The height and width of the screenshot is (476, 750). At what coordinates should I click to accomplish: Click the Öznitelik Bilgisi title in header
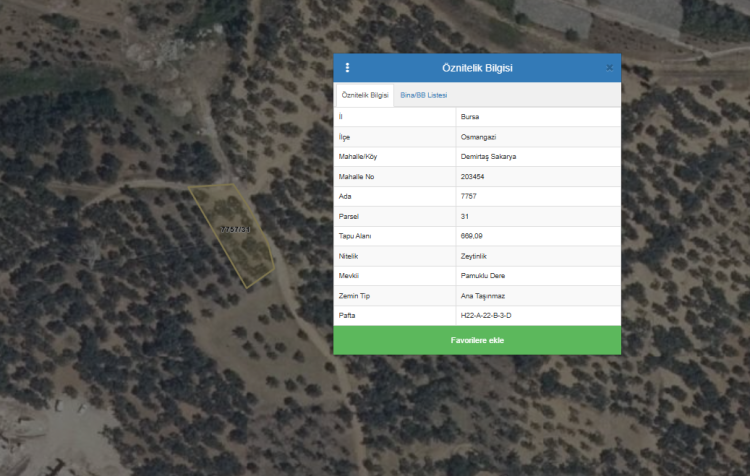(477, 68)
